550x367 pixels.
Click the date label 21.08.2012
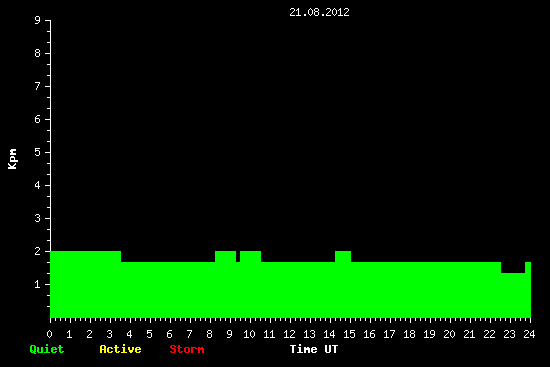(319, 12)
